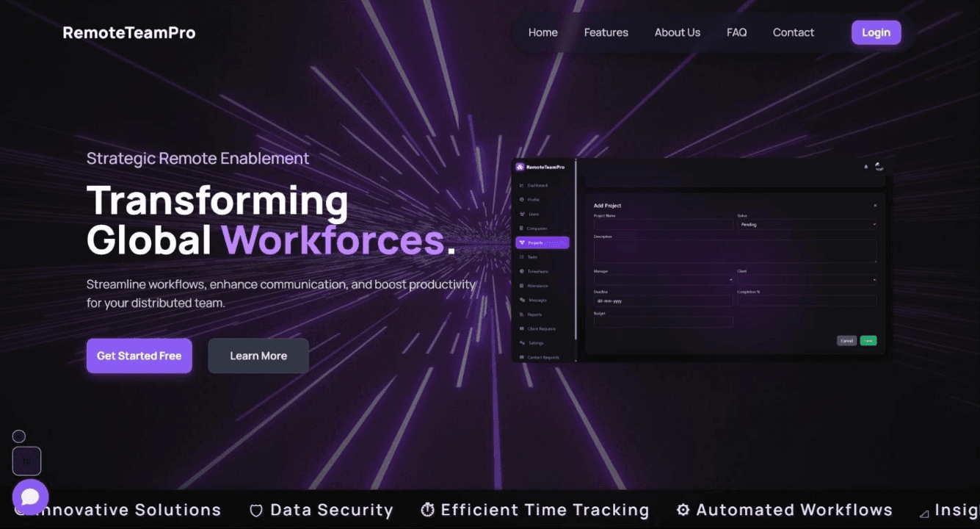This screenshot has height=529, width=980.
Task: Dismiss the chat greeting with the small X
Action: 19,436
